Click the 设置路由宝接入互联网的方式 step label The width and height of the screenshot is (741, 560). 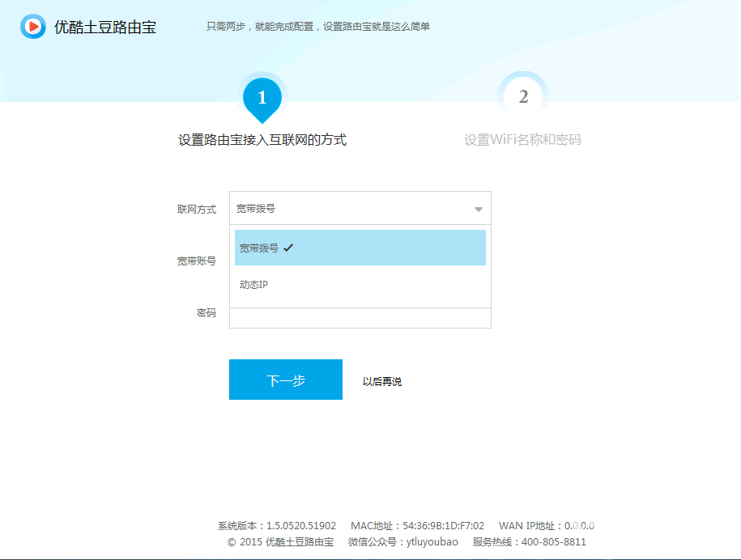262,140
